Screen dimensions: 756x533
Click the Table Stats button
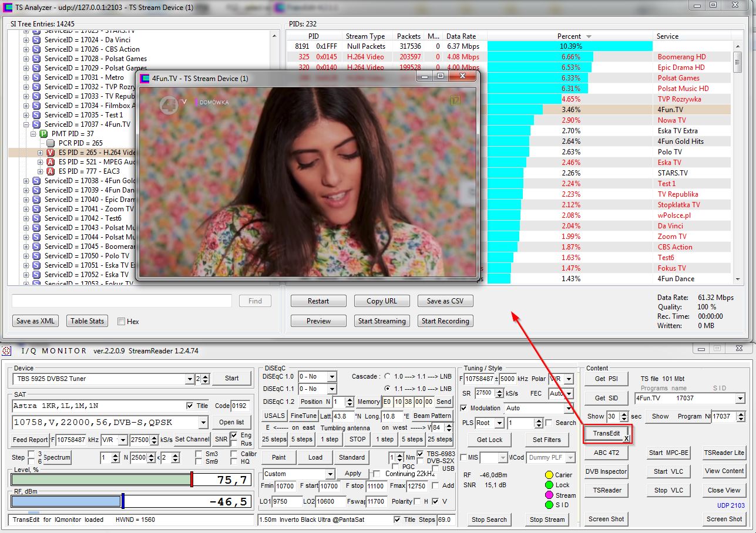[x=88, y=321]
